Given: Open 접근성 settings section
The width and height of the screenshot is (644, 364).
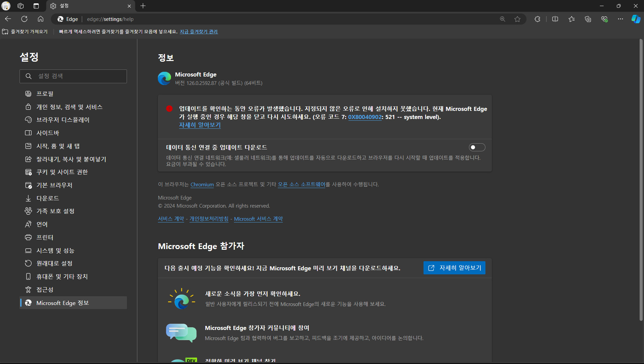Looking at the screenshot, I should [x=73, y=290].
